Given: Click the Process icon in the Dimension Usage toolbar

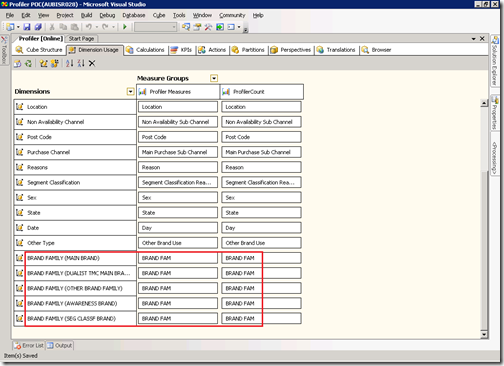Looking at the screenshot, I should 17,63.
